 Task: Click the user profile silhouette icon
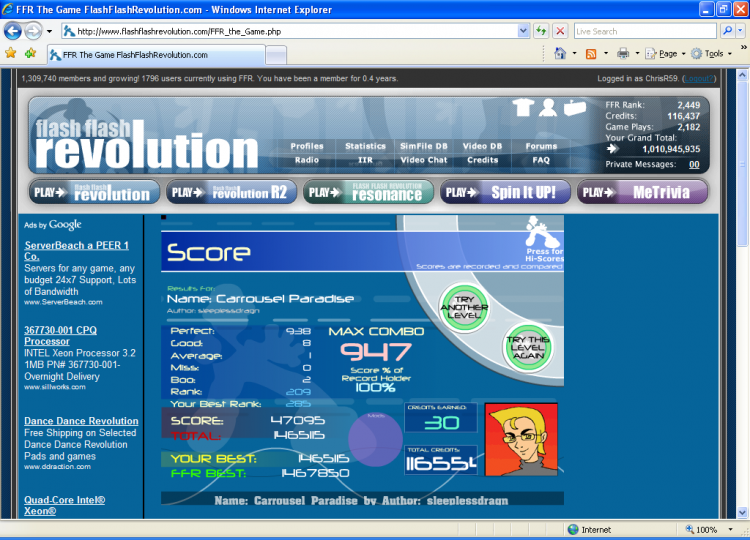pos(548,107)
